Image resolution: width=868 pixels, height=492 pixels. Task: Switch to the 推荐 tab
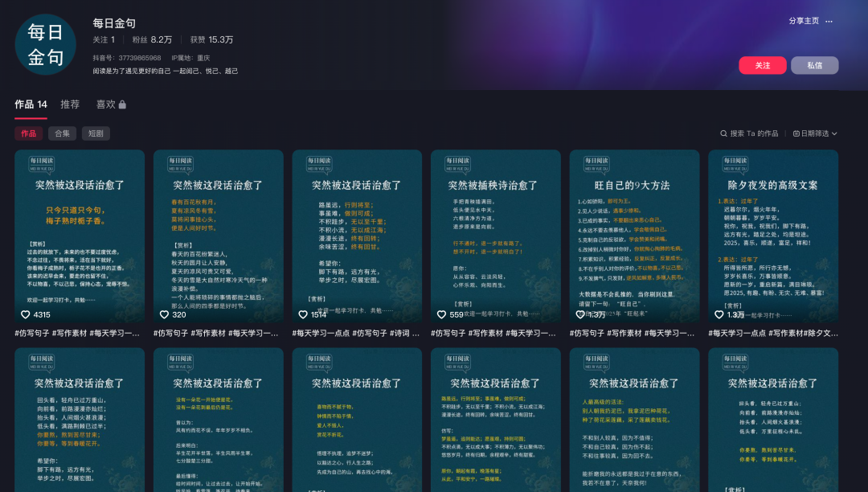click(72, 103)
